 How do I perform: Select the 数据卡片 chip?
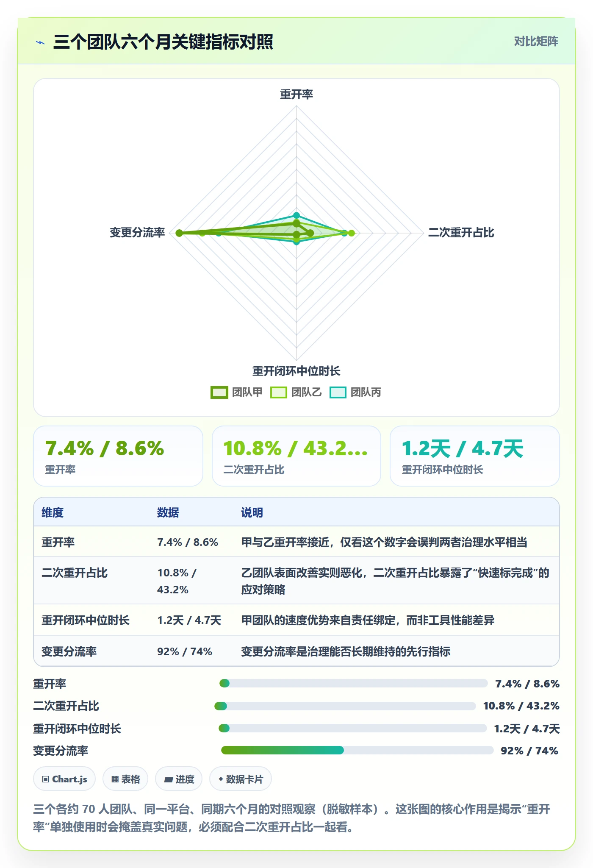tap(241, 779)
